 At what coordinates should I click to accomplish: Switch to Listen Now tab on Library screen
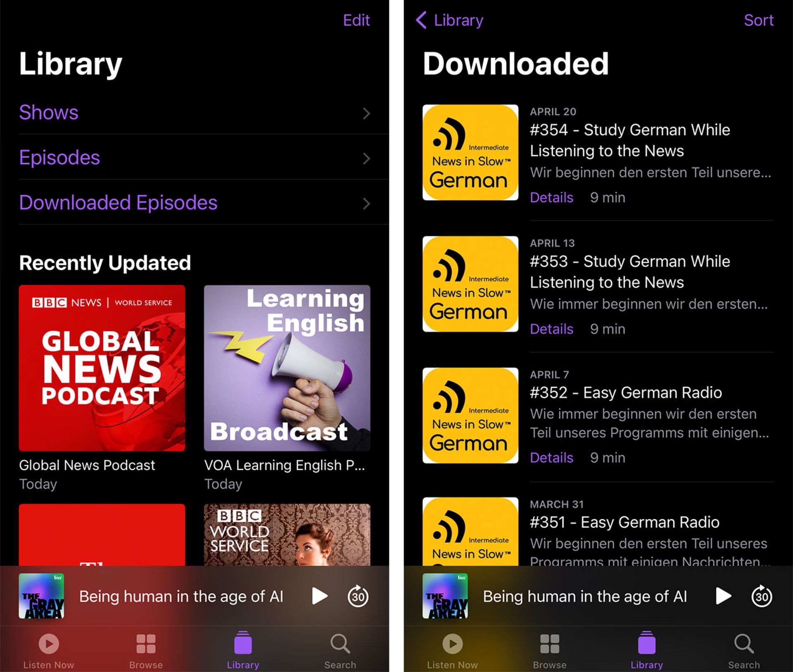pyautogui.click(x=49, y=651)
